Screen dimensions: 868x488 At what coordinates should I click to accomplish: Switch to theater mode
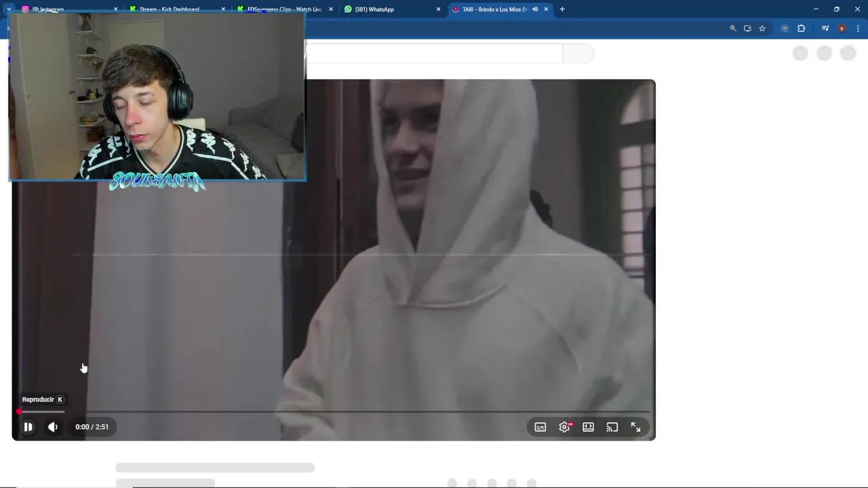(x=589, y=427)
